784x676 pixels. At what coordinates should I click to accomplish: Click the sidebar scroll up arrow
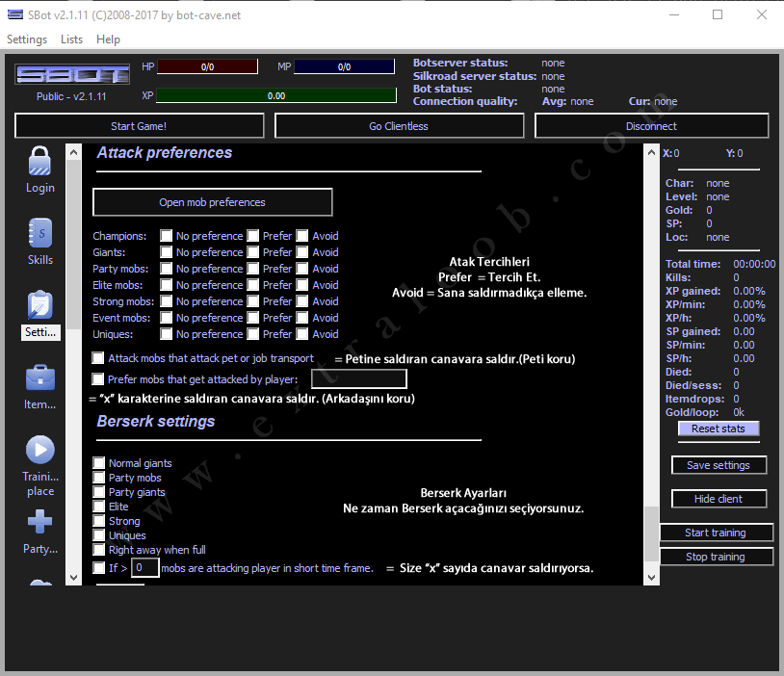(x=73, y=152)
